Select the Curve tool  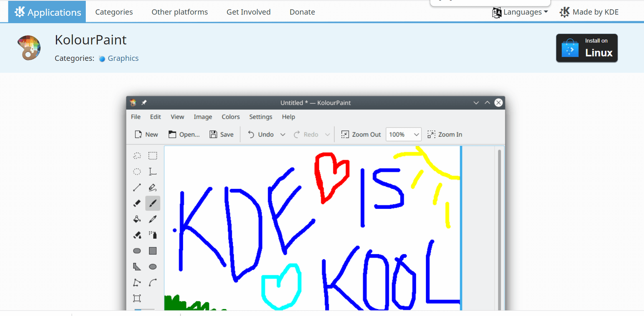tap(153, 283)
